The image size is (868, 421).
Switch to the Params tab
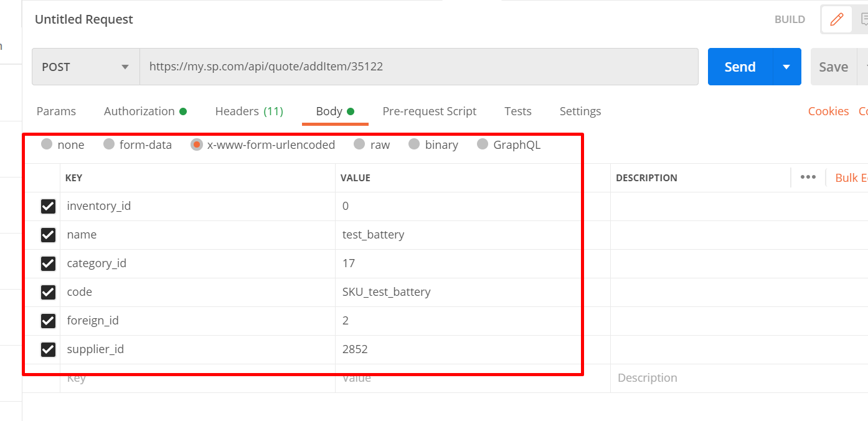56,111
